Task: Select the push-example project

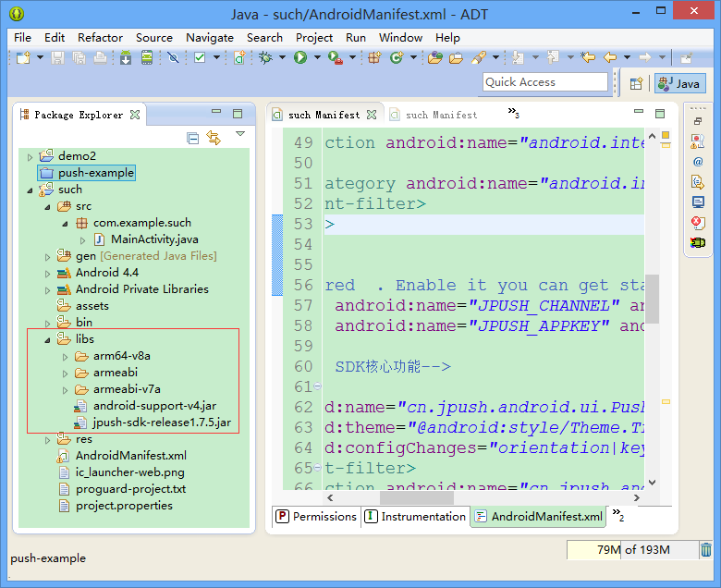Action: pyautogui.click(x=87, y=173)
